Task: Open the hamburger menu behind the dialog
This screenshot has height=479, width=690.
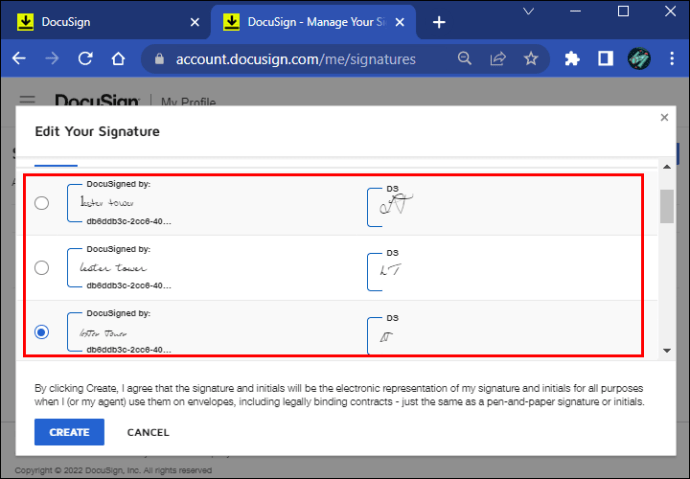Action: click(27, 100)
